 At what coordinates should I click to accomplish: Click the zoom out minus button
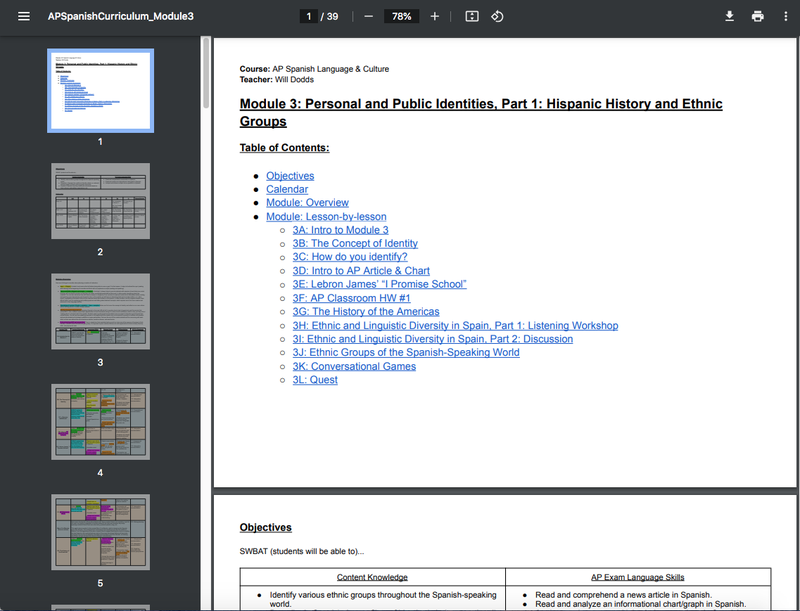[369, 17]
